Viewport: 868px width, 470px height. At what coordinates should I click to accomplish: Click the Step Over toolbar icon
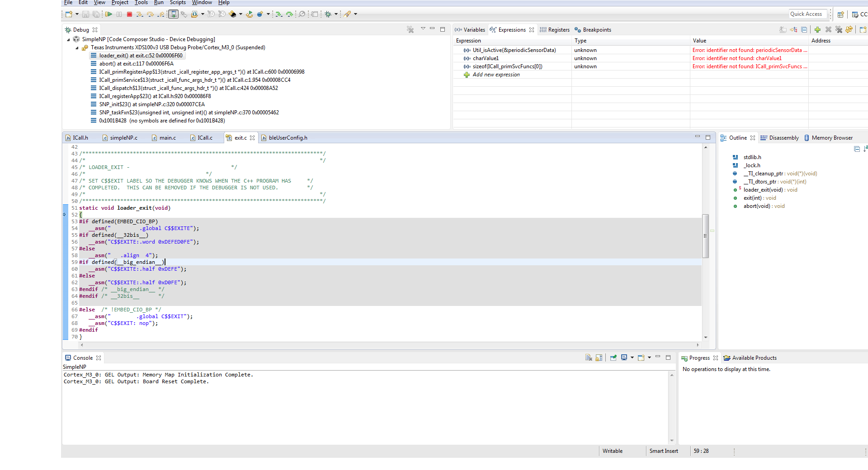[150, 14]
